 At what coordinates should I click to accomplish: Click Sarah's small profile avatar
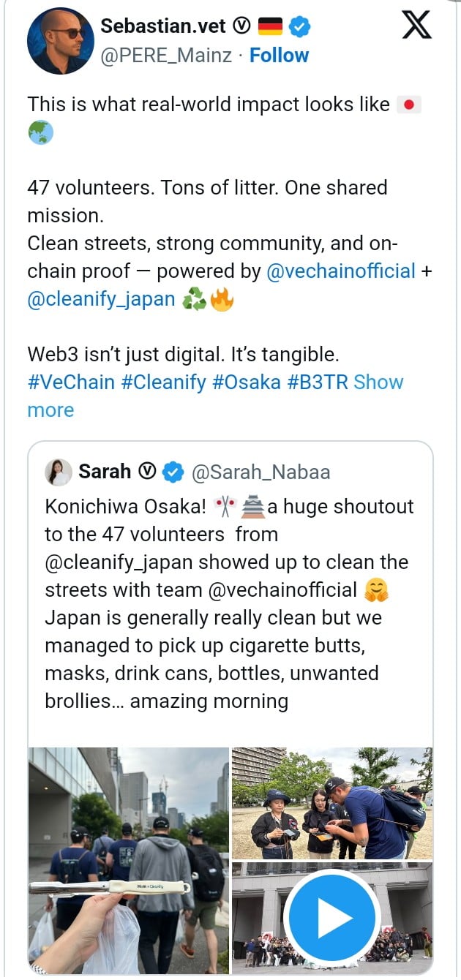click(59, 472)
